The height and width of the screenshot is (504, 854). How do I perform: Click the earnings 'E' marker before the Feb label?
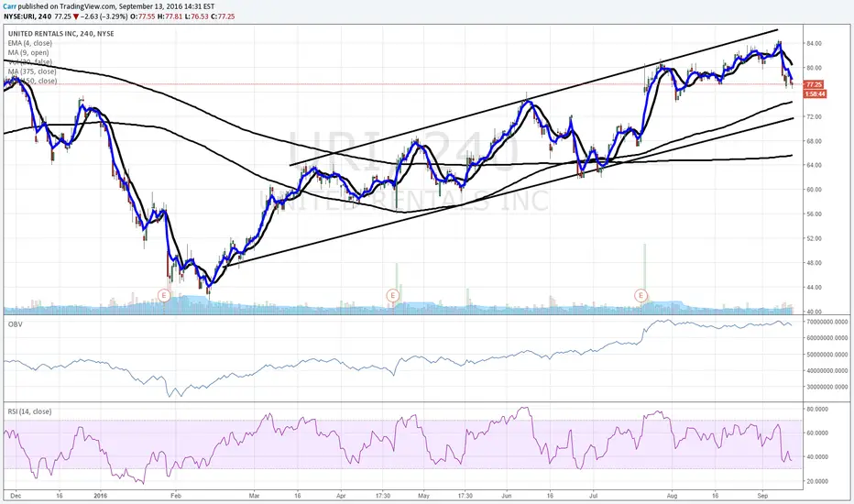click(x=164, y=295)
